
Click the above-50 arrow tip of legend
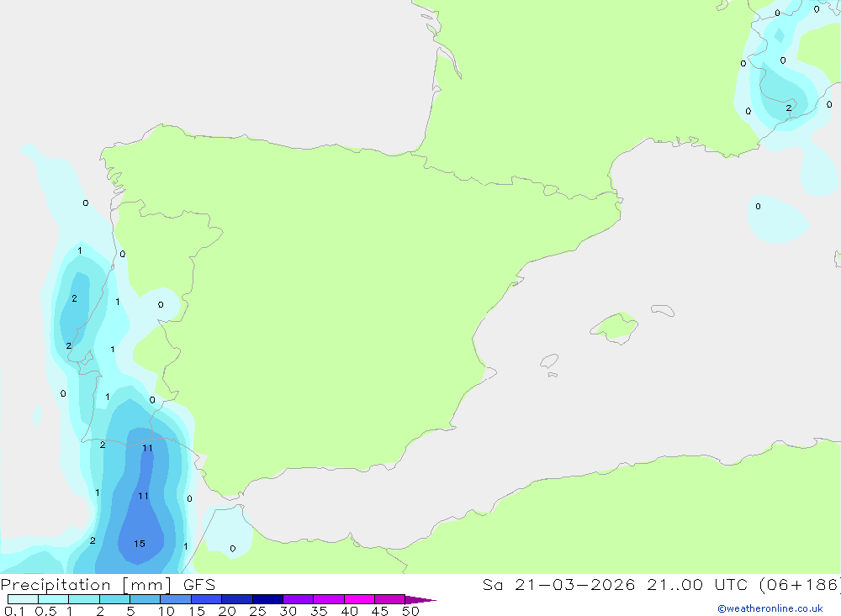pyautogui.click(x=420, y=600)
